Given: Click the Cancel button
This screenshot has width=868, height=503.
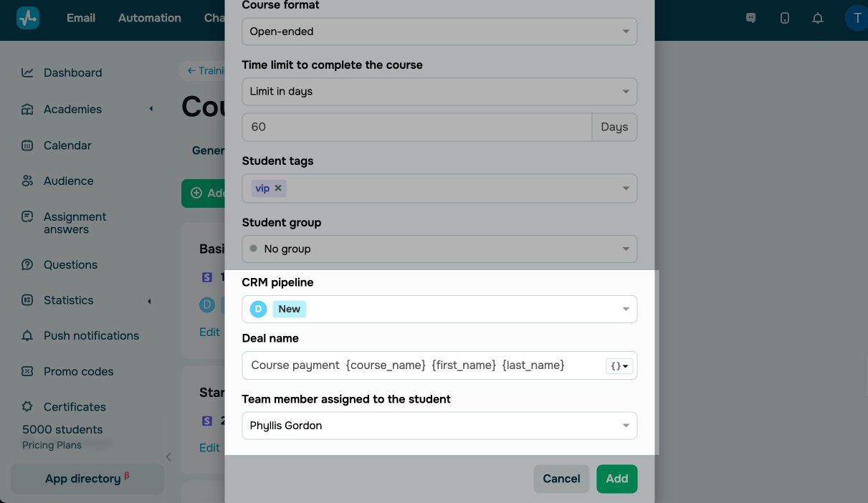Looking at the screenshot, I should (x=561, y=479).
